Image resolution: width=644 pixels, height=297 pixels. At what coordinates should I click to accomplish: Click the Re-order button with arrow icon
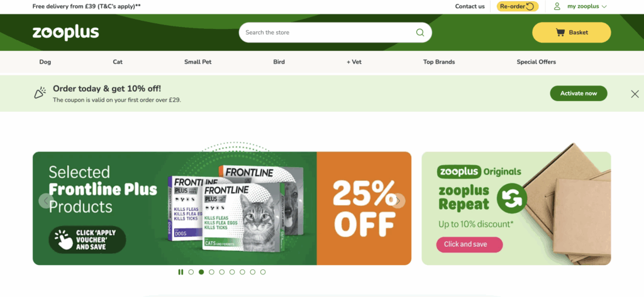tap(517, 6)
